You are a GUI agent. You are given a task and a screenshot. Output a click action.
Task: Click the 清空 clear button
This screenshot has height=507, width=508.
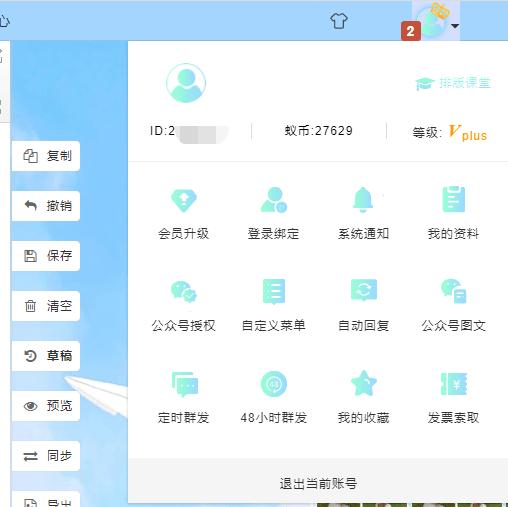(46, 306)
